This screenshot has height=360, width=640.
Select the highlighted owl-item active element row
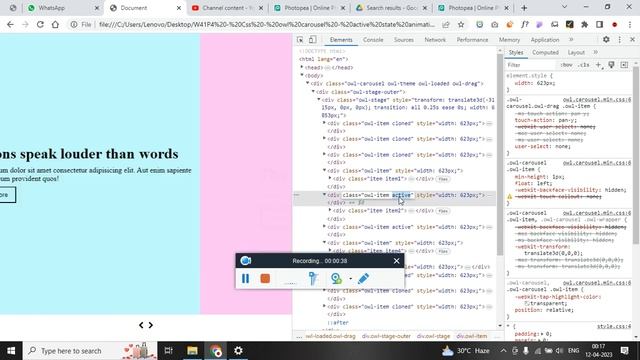tap(394, 198)
